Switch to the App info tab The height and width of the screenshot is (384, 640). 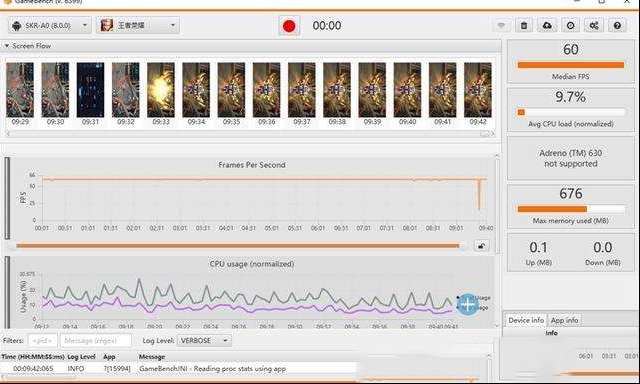pyautogui.click(x=564, y=320)
